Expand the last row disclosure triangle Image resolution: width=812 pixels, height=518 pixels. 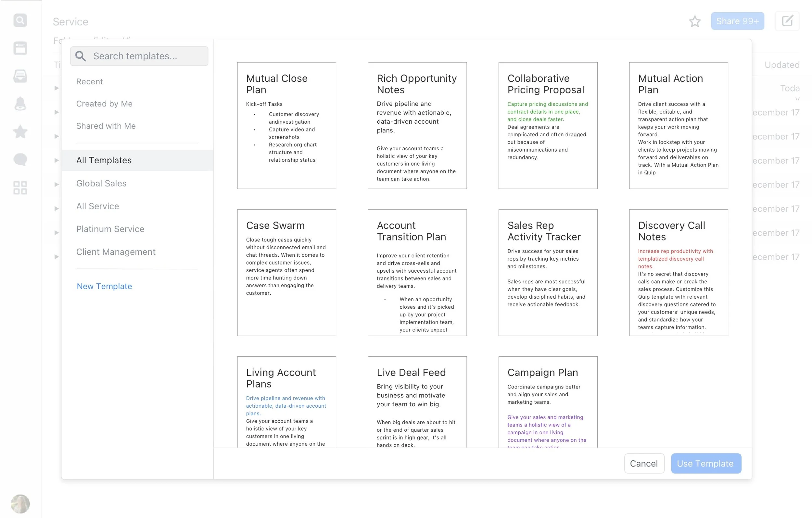pos(57,257)
